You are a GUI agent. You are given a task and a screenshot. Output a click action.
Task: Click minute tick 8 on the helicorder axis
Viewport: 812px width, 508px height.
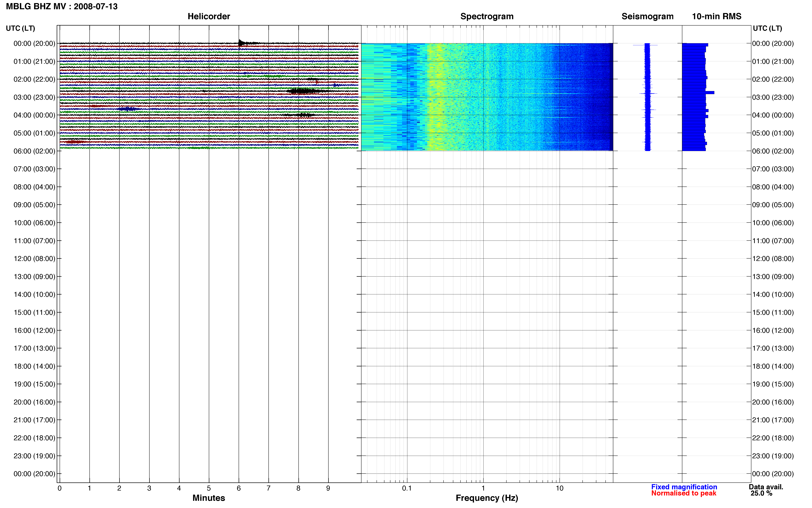coord(298,488)
